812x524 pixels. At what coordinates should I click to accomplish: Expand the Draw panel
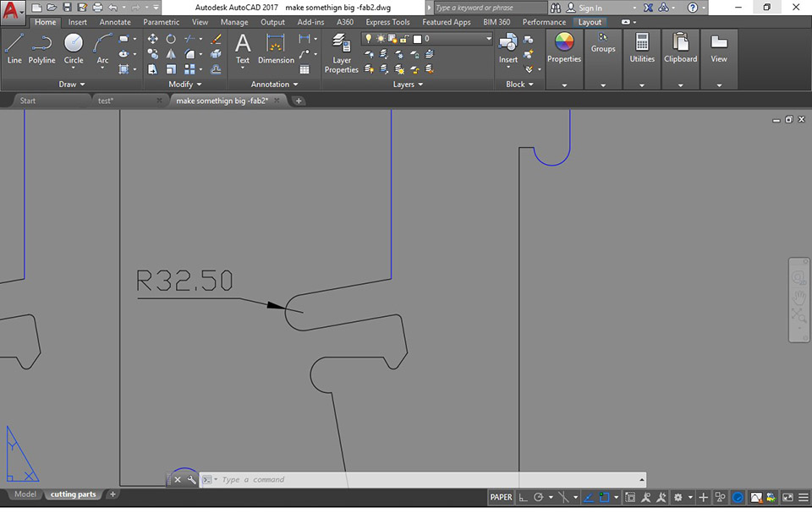tap(71, 84)
